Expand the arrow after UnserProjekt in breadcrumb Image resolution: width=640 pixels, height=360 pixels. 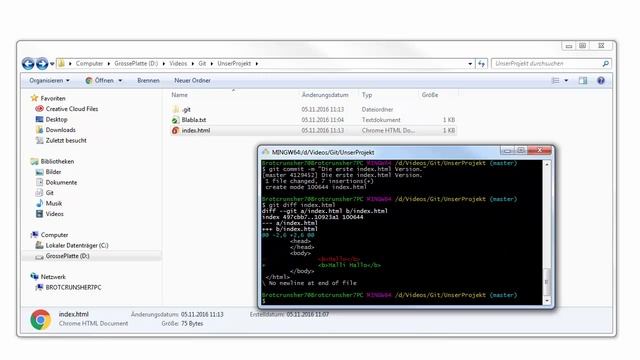click(257, 64)
